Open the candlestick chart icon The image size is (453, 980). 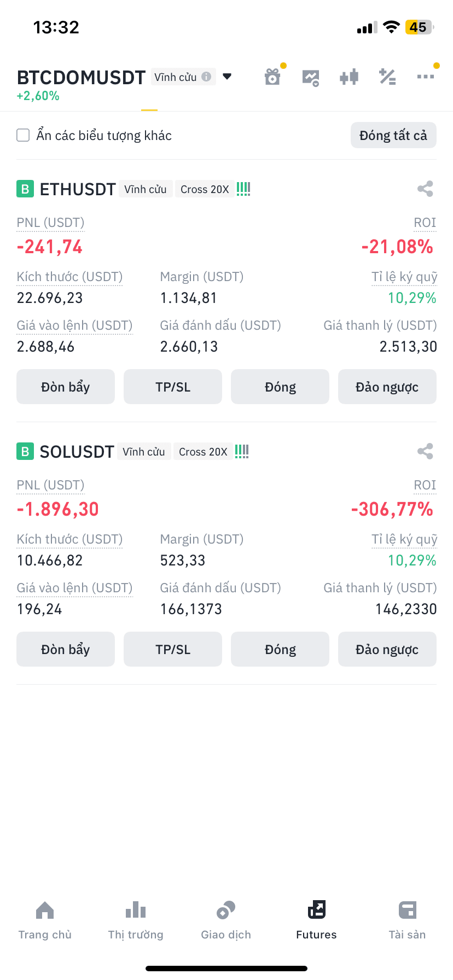point(349,77)
